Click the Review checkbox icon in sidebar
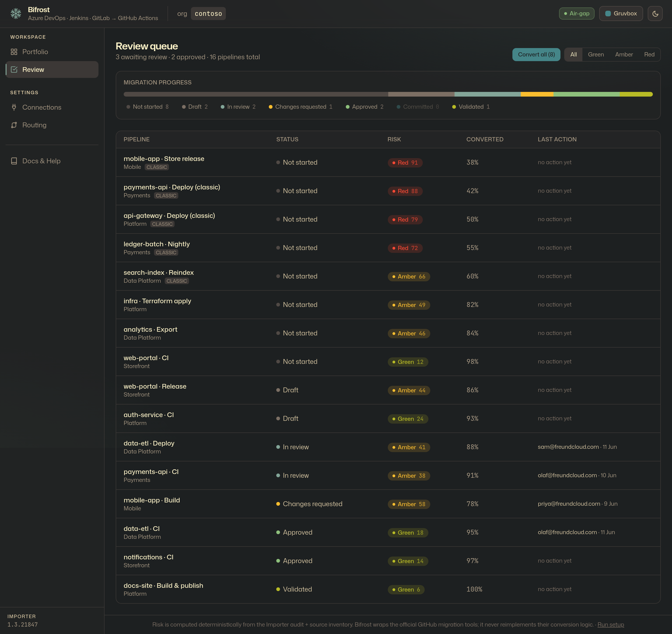This screenshot has width=672, height=634. click(x=14, y=70)
